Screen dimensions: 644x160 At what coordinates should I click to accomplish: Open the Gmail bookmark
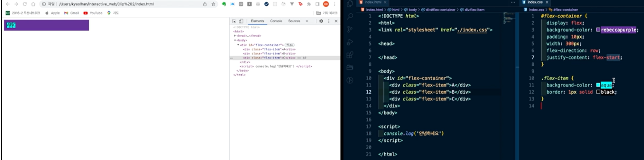(x=71, y=13)
